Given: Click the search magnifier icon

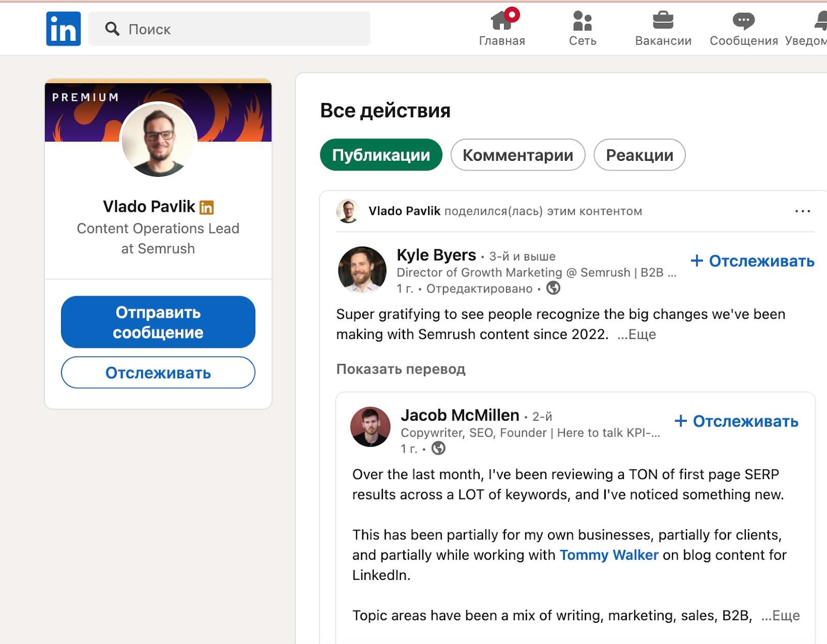Looking at the screenshot, I should coord(112,29).
